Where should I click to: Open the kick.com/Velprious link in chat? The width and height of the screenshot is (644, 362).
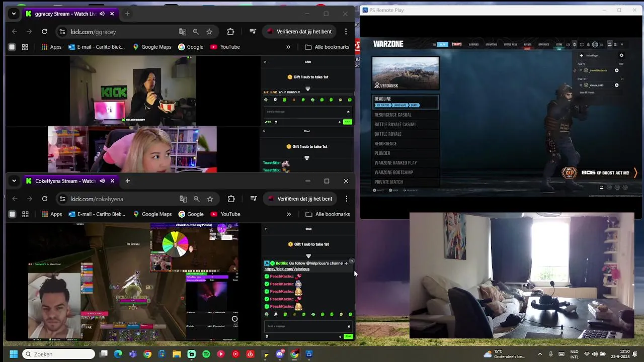[x=287, y=269]
